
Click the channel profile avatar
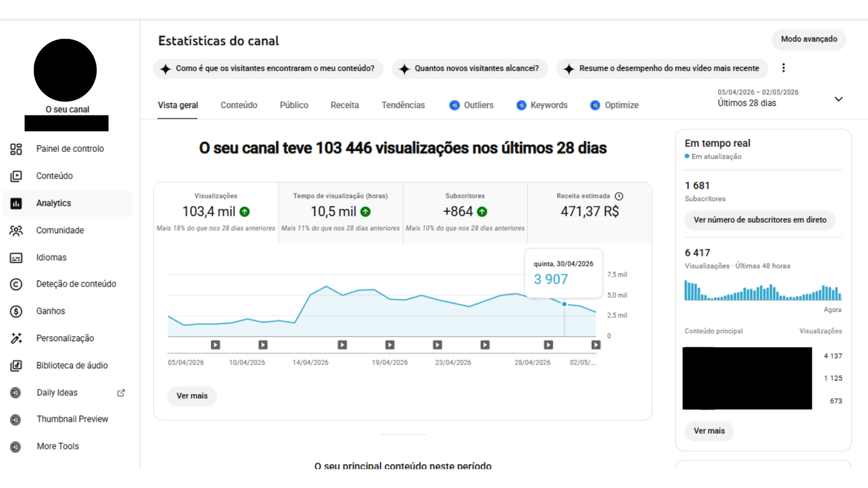click(x=65, y=70)
